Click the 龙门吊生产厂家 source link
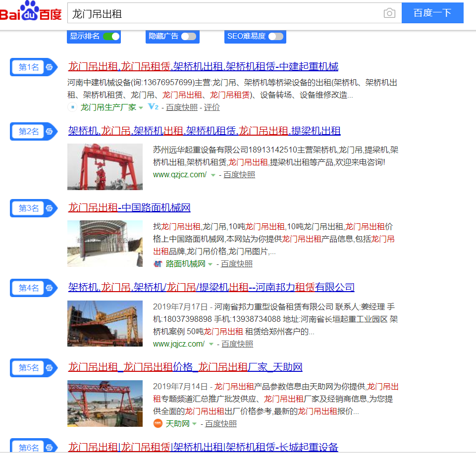 click(x=108, y=107)
